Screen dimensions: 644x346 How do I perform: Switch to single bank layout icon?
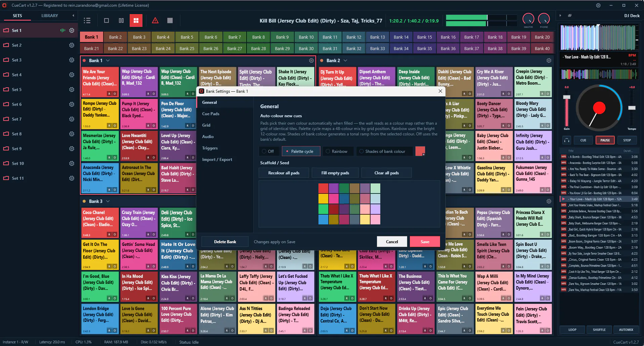coord(106,20)
